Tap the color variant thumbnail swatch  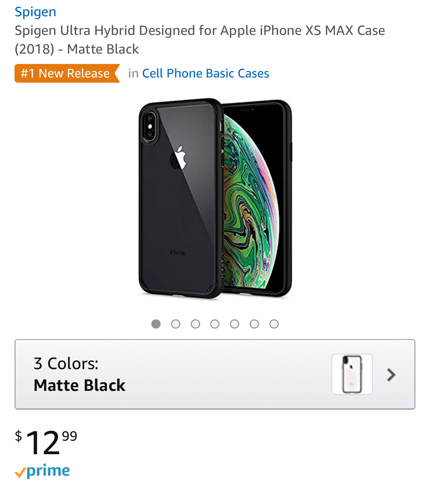point(352,374)
